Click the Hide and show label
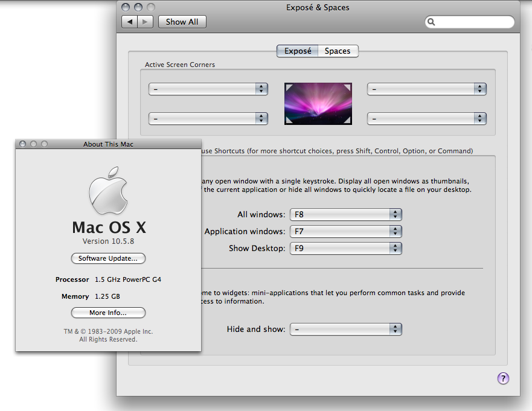The image size is (532, 411). tap(256, 329)
